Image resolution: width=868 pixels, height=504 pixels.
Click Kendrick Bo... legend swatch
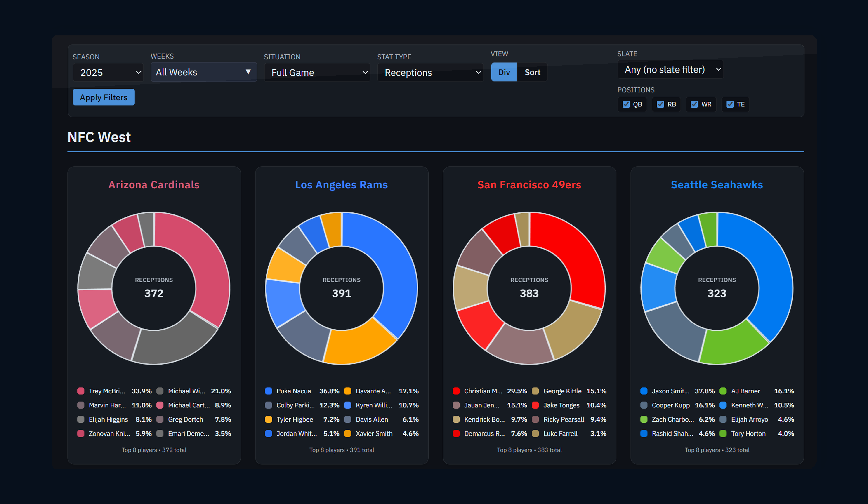coord(456,419)
